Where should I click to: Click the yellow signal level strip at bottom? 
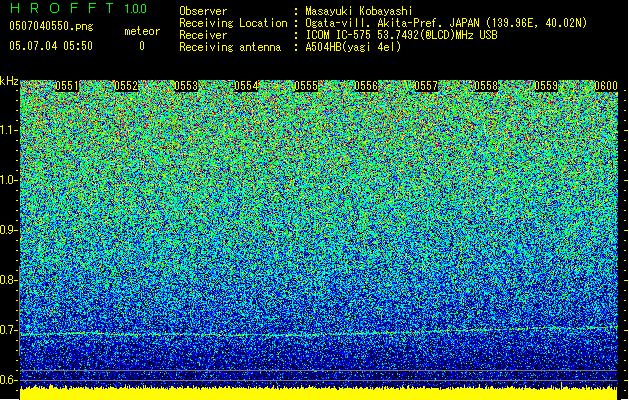[x=319, y=393]
